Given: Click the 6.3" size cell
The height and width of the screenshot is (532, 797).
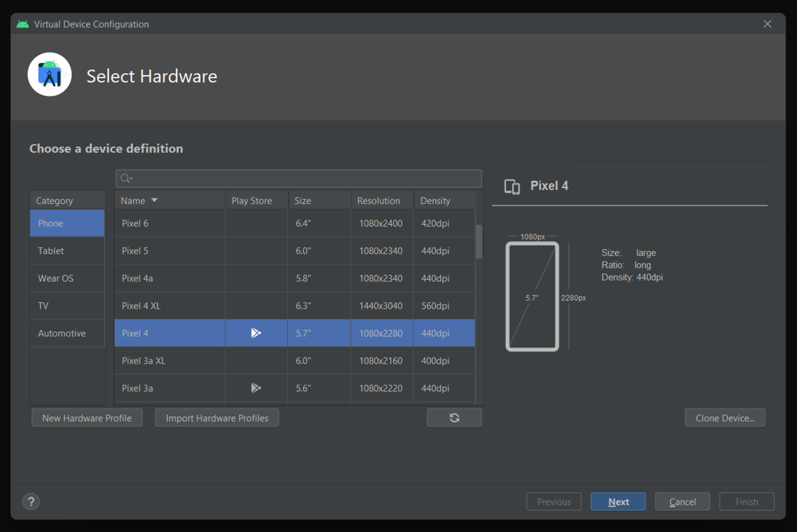Looking at the screenshot, I should 319,306.
